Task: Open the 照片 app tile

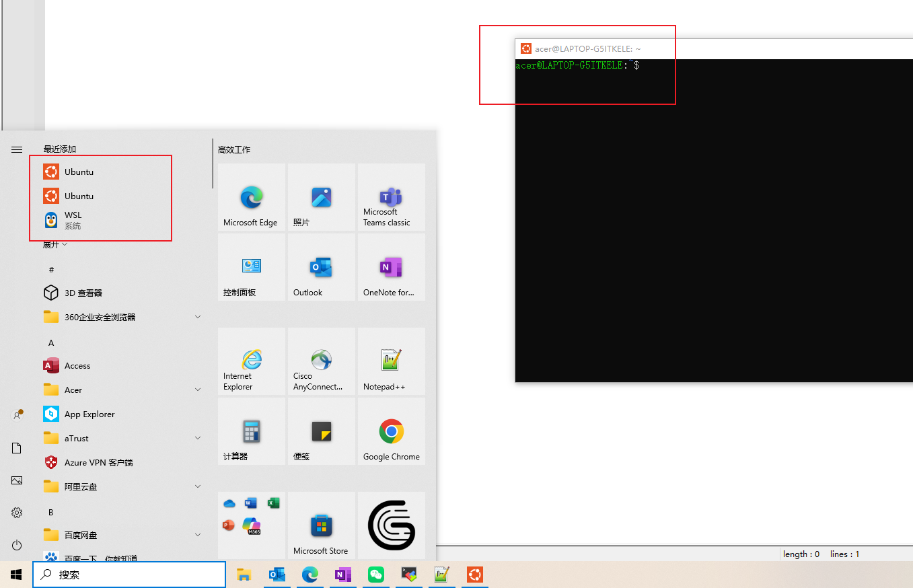Action: [321, 197]
